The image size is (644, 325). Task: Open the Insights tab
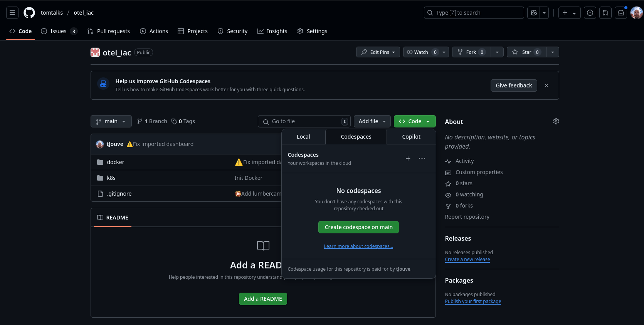pos(272,31)
